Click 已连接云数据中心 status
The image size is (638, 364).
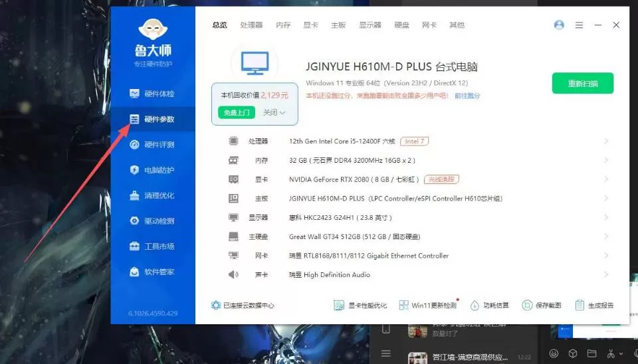point(243,306)
